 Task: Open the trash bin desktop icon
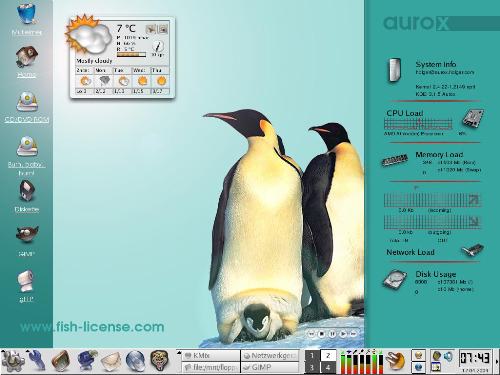tap(27, 13)
